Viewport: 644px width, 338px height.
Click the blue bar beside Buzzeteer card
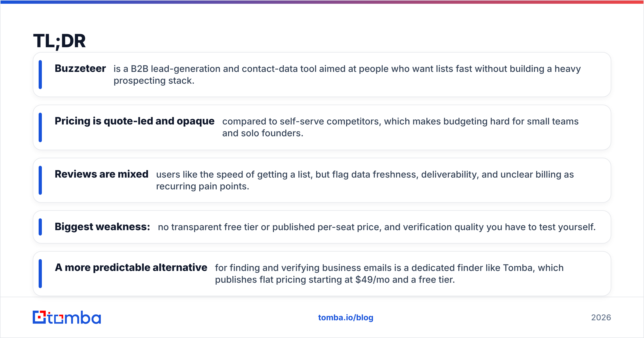click(40, 75)
